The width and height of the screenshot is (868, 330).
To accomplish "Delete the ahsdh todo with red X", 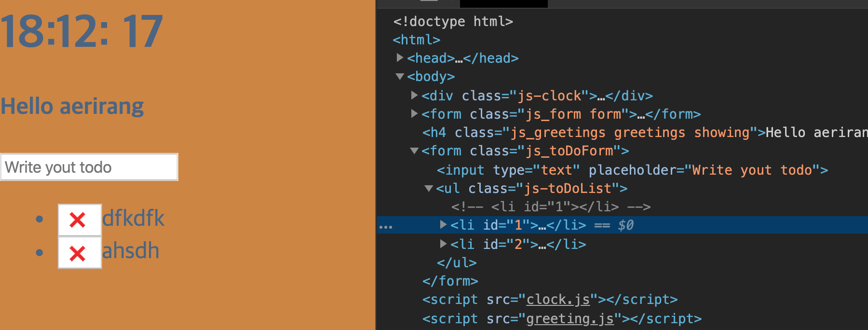I will [x=80, y=252].
